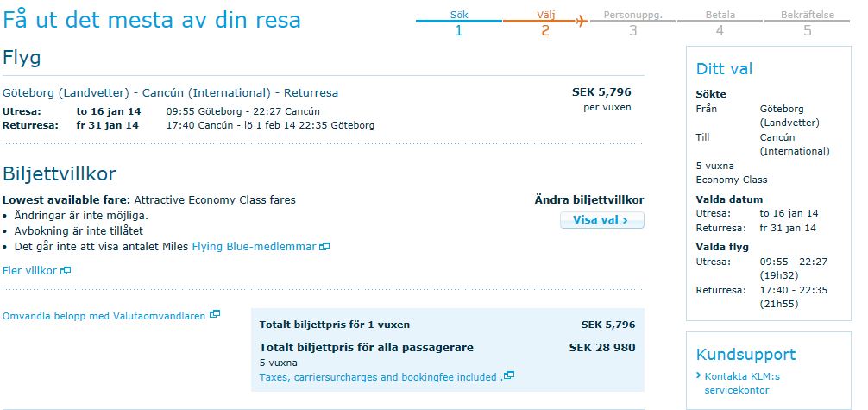The width and height of the screenshot is (868, 410).
Task: Open the Flying Blue-medlemmar link
Action: click(254, 247)
